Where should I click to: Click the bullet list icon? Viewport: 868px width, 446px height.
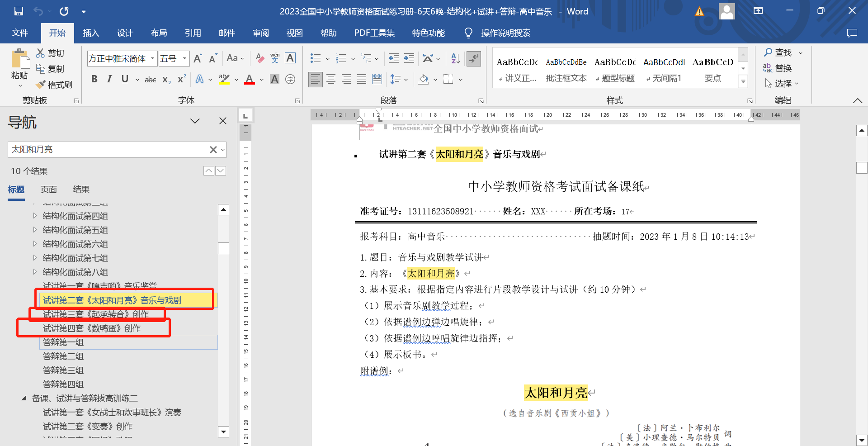click(x=315, y=58)
